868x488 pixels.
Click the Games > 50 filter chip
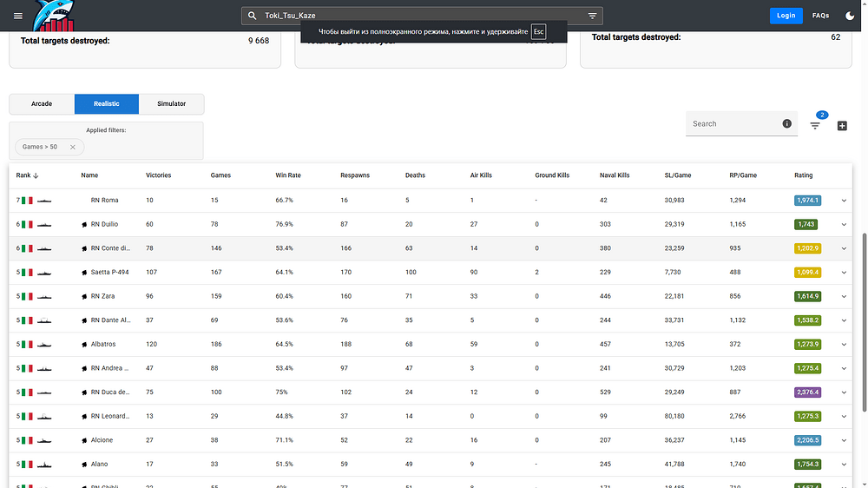click(x=49, y=147)
